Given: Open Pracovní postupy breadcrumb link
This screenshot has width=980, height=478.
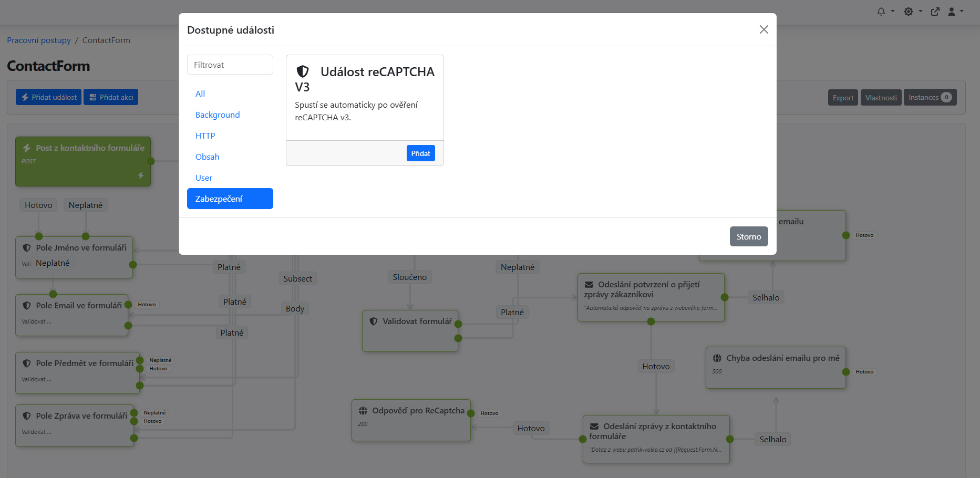Looking at the screenshot, I should (x=39, y=40).
